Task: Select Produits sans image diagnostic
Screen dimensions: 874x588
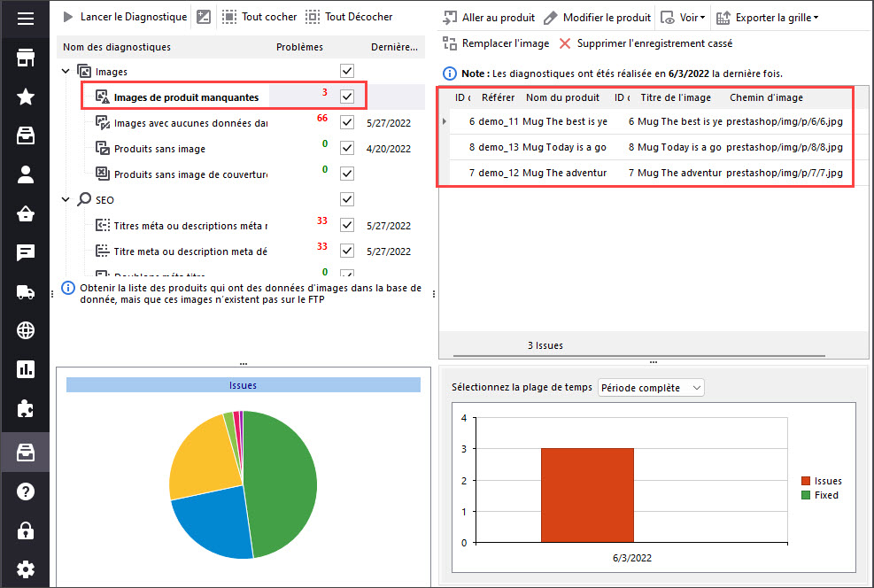Action: [x=159, y=149]
